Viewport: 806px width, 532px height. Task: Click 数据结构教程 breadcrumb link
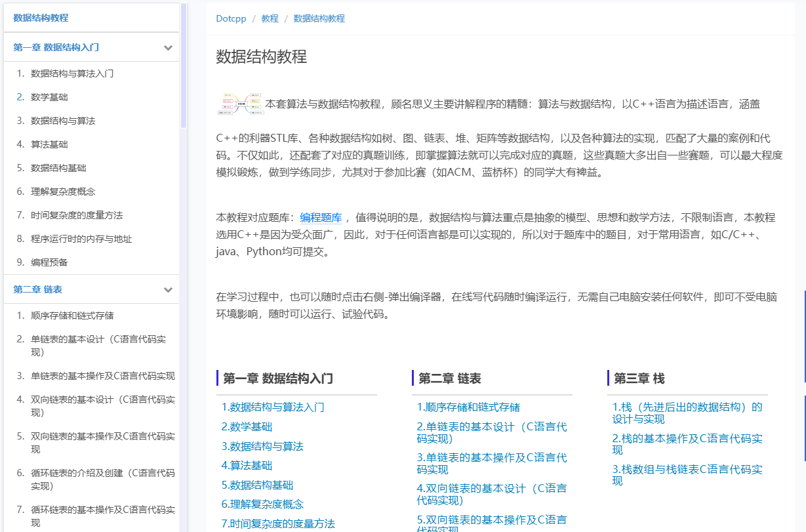coord(319,18)
